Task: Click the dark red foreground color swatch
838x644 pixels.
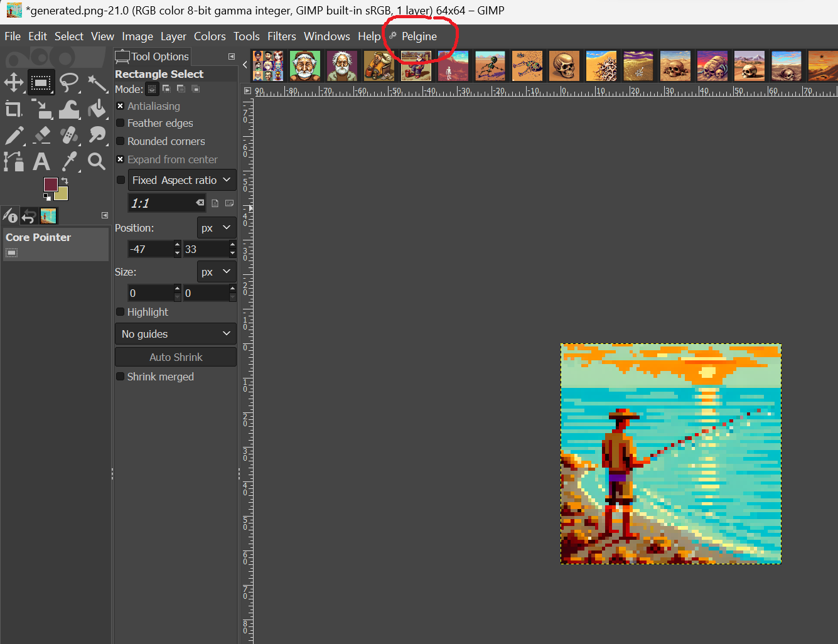Action: (x=50, y=184)
